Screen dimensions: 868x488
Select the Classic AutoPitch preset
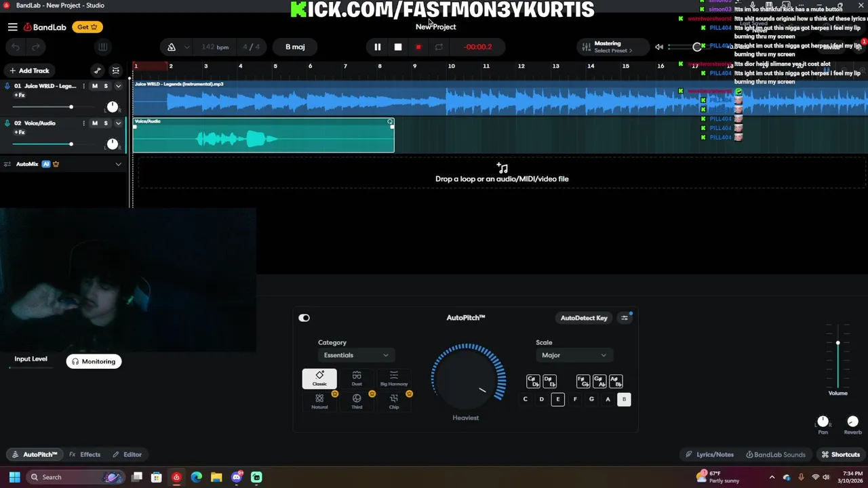(x=319, y=379)
